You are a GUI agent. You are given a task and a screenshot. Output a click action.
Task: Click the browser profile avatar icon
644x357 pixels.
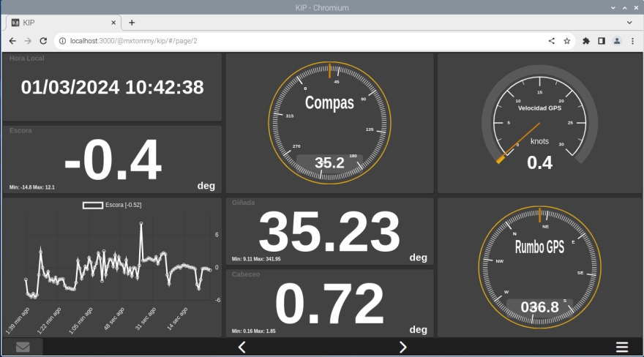(x=617, y=41)
